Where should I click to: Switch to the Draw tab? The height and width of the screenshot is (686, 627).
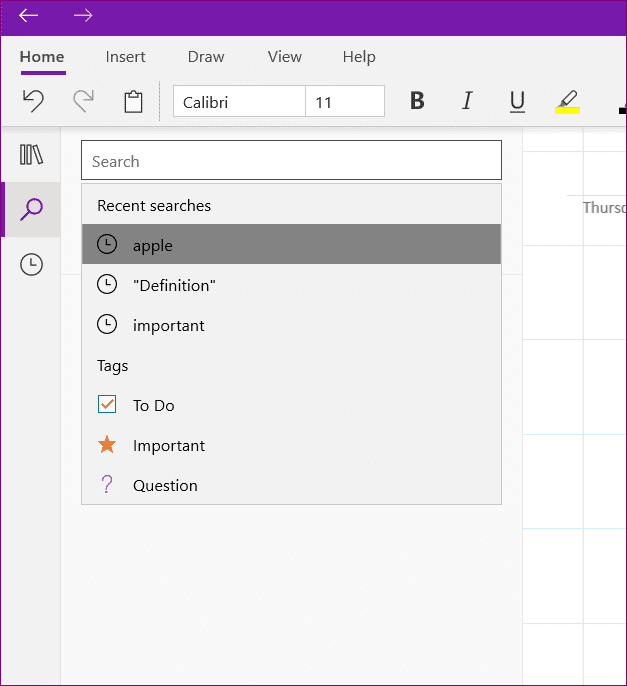pyautogui.click(x=206, y=57)
